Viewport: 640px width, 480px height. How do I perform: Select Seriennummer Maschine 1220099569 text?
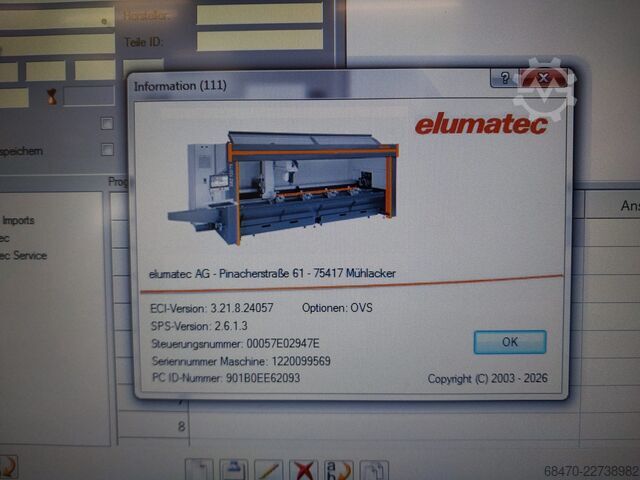pos(241,361)
